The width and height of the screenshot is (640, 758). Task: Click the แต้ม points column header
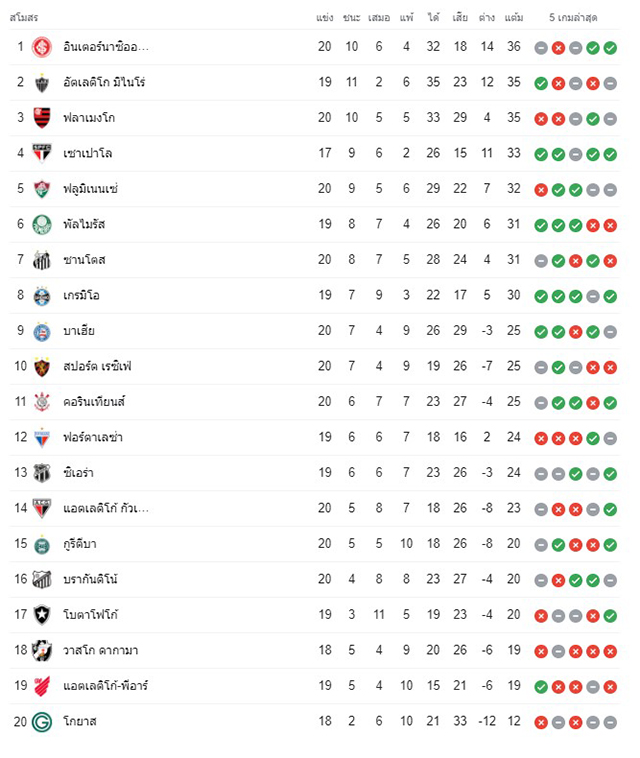pos(513,17)
